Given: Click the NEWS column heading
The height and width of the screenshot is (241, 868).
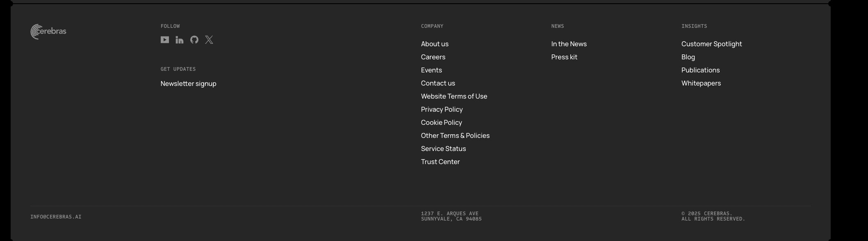Looking at the screenshot, I should pyautogui.click(x=558, y=26).
